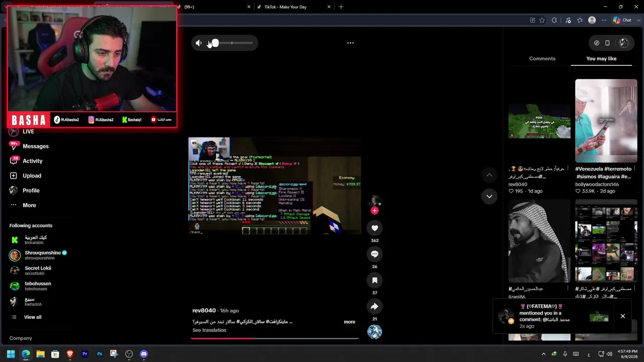This screenshot has width=644, height=362.
Task: Launch Brave browser from the taskbar
Action: pos(70,354)
